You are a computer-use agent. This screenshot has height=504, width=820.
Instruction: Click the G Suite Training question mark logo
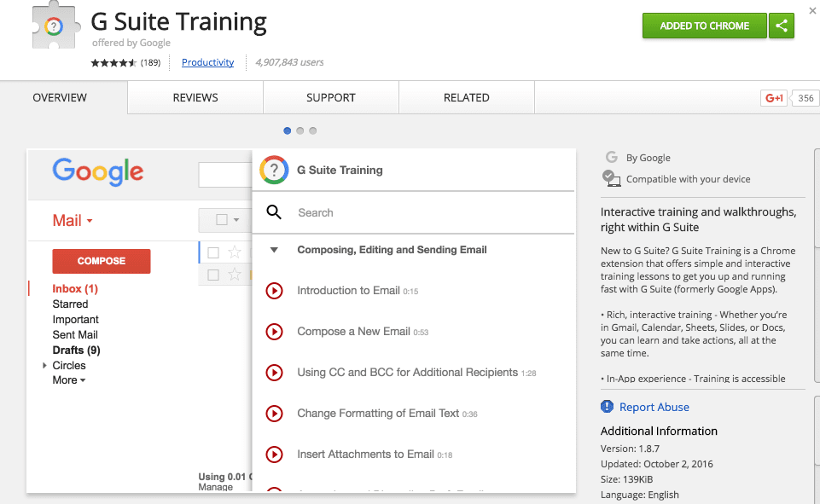click(274, 170)
